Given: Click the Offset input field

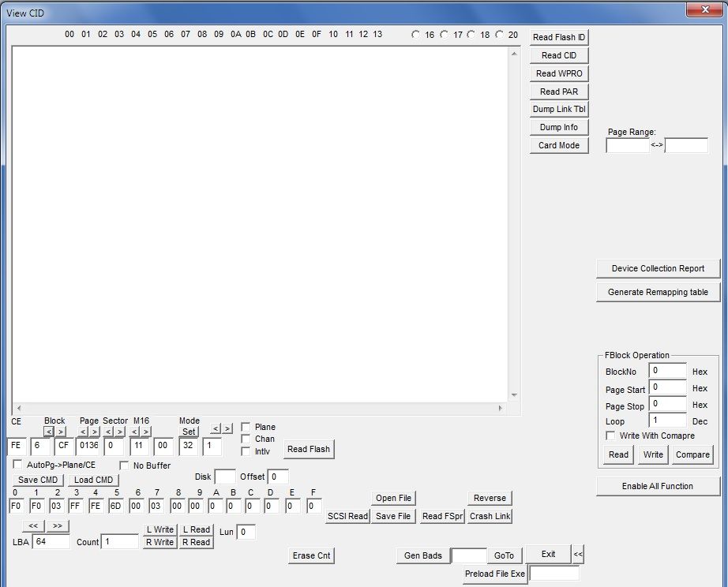Looking at the screenshot, I should [x=278, y=477].
